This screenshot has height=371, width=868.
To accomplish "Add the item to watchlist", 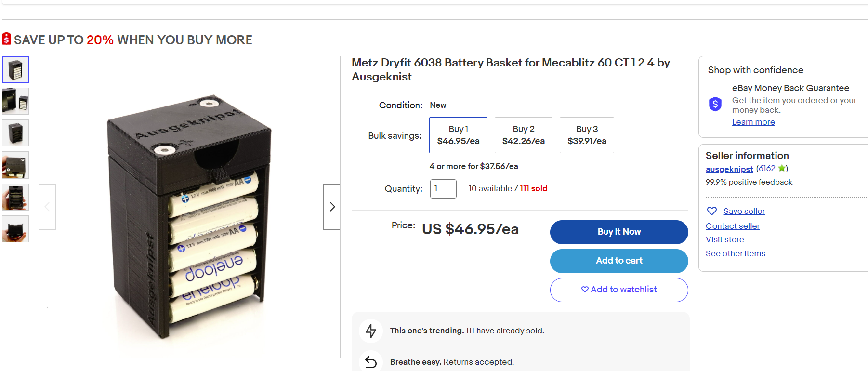I will tap(619, 290).
